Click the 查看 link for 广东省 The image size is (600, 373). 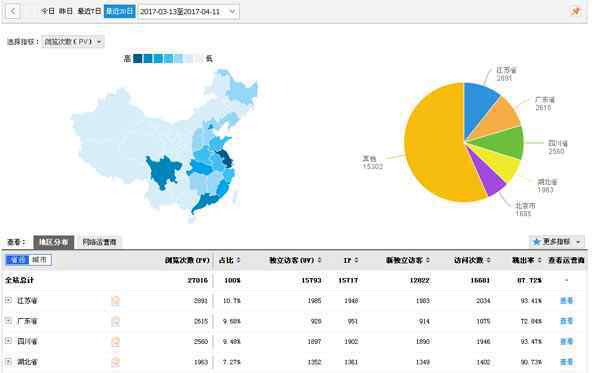click(566, 321)
